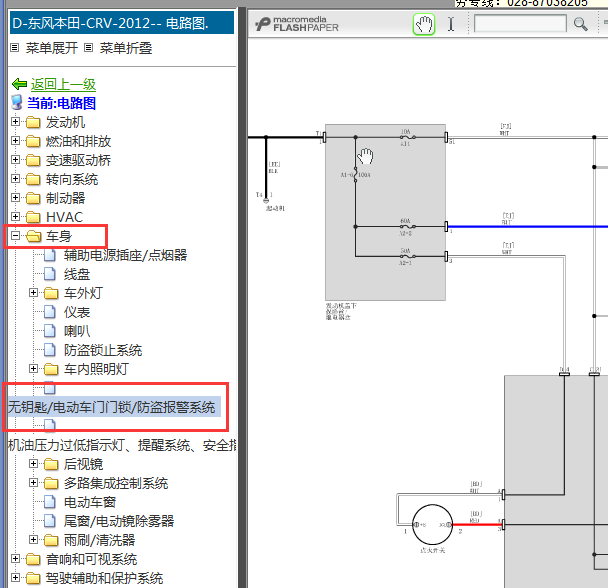
Task: Open the 线盘 document
Action: [x=77, y=274]
